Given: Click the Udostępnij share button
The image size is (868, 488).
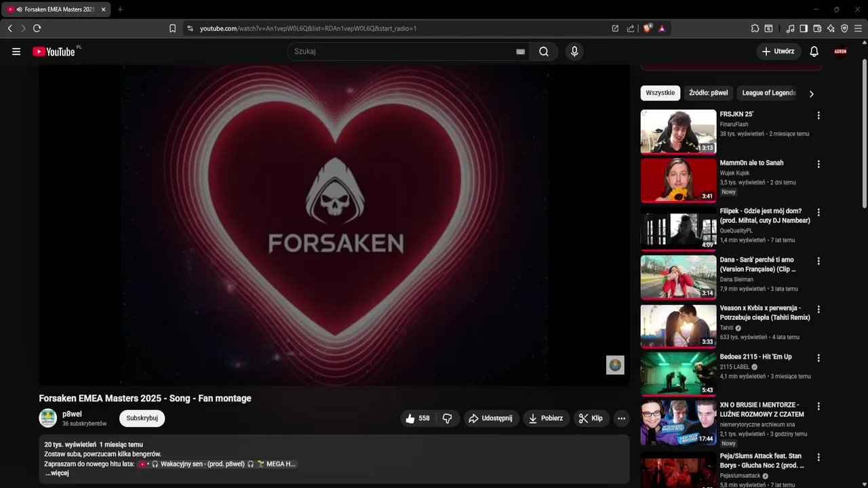Looking at the screenshot, I should click(x=492, y=418).
